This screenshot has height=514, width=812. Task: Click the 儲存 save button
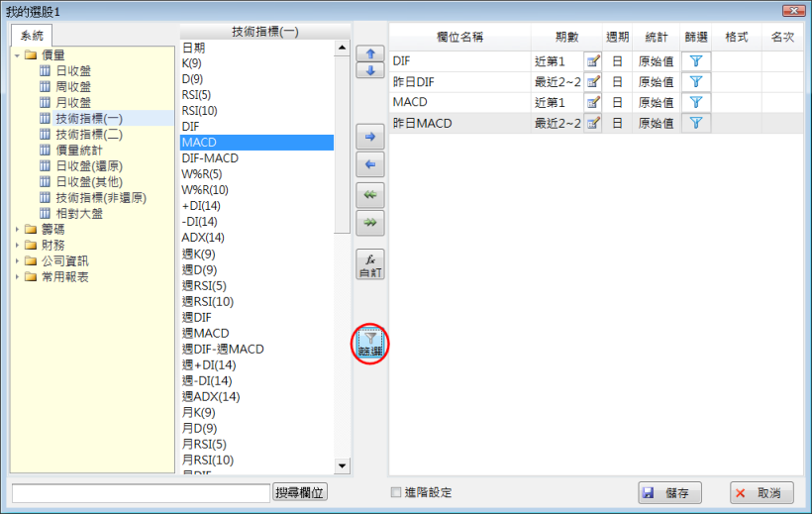(670, 492)
